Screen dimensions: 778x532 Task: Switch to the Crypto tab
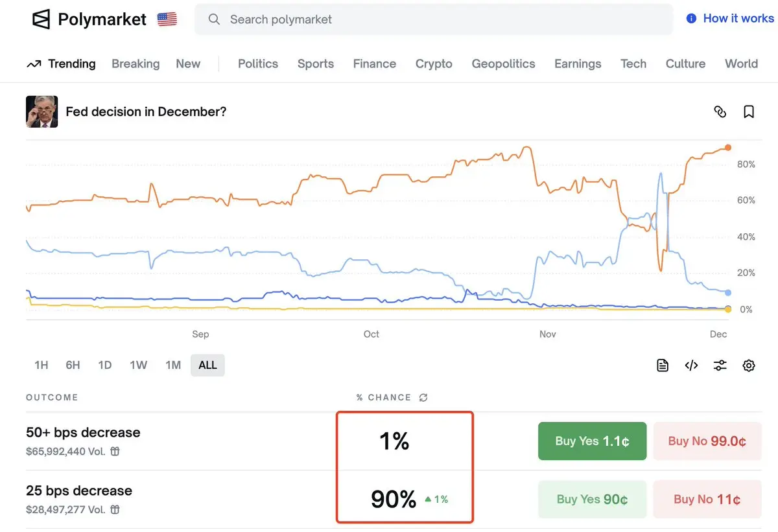pos(434,64)
